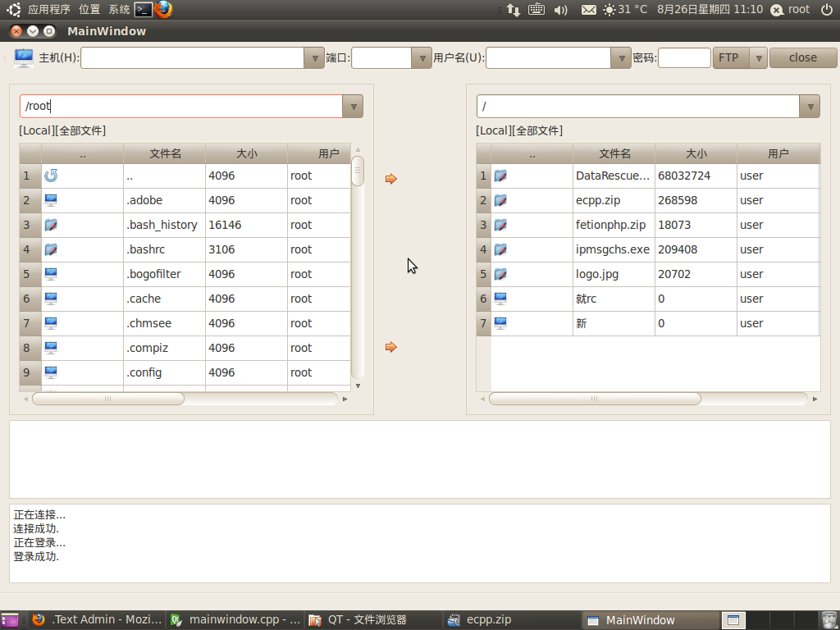
Task: Expand the 端口 port dropdown
Action: (x=422, y=58)
